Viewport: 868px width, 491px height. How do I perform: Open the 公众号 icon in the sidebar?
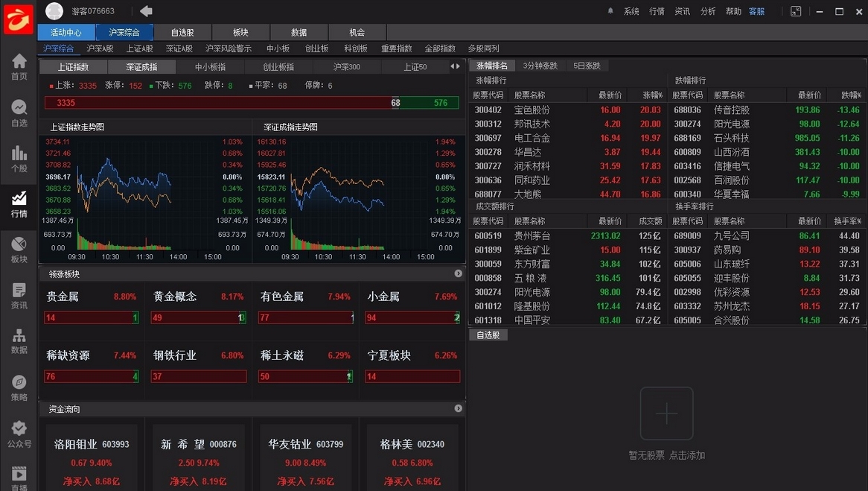click(19, 428)
